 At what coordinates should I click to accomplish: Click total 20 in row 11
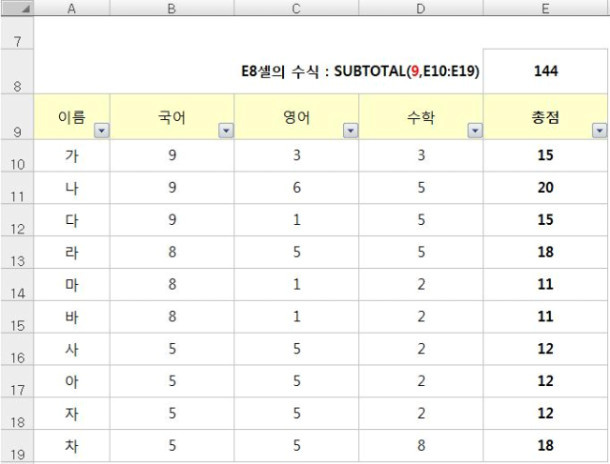[x=545, y=188]
